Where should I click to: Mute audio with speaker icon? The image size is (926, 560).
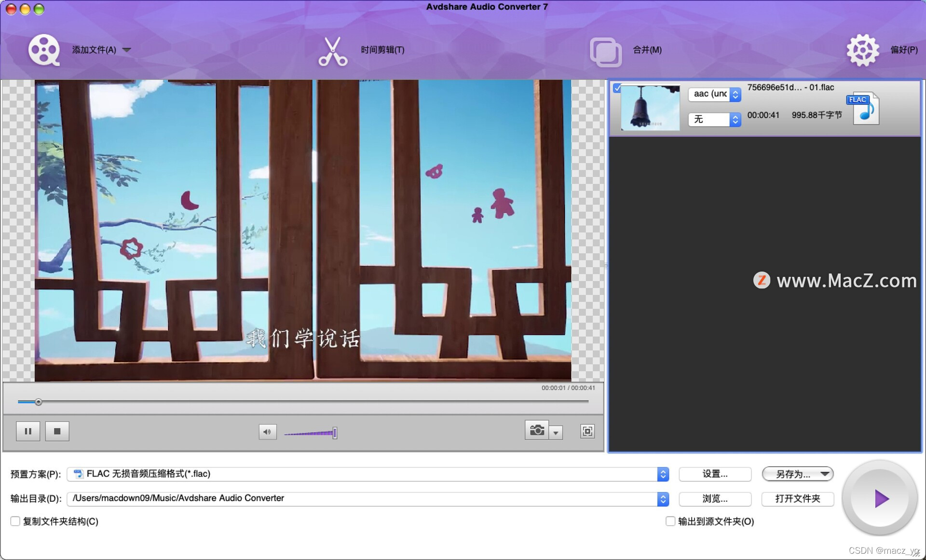(x=267, y=432)
